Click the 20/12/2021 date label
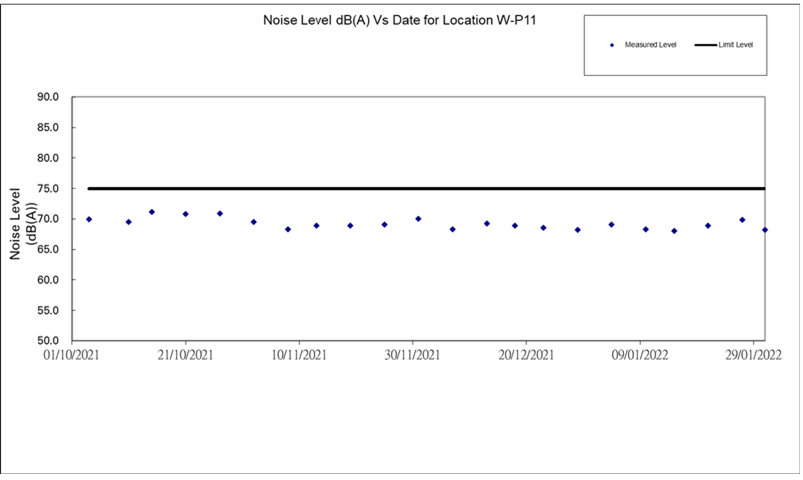The height and width of the screenshot is (480, 803). pos(526,355)
